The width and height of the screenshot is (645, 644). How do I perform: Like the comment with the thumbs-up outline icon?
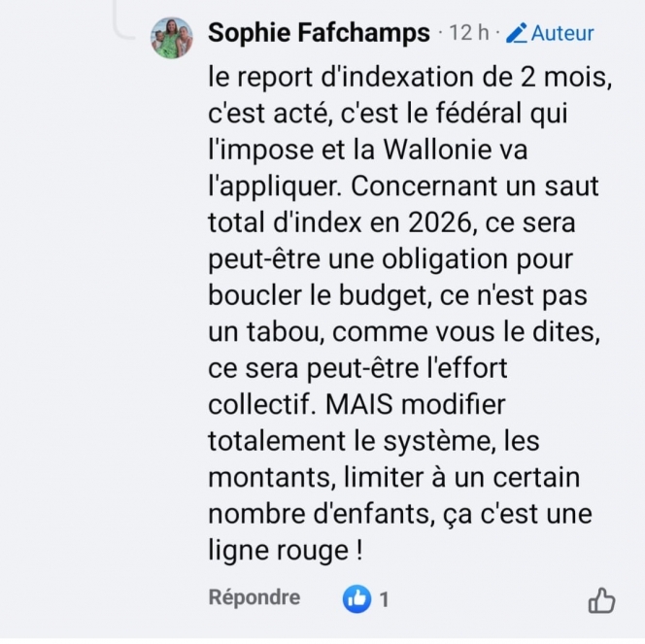[601, 600]
